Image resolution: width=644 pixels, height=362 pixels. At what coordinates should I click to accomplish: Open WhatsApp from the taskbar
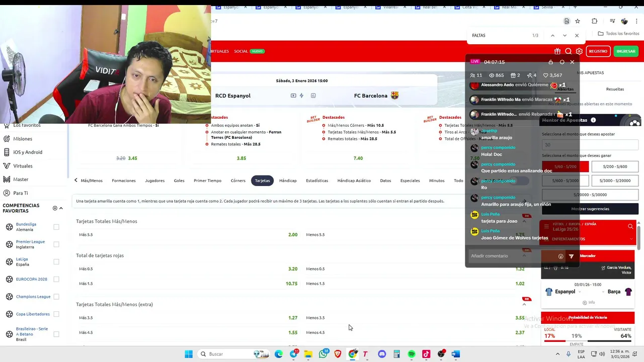323,354
